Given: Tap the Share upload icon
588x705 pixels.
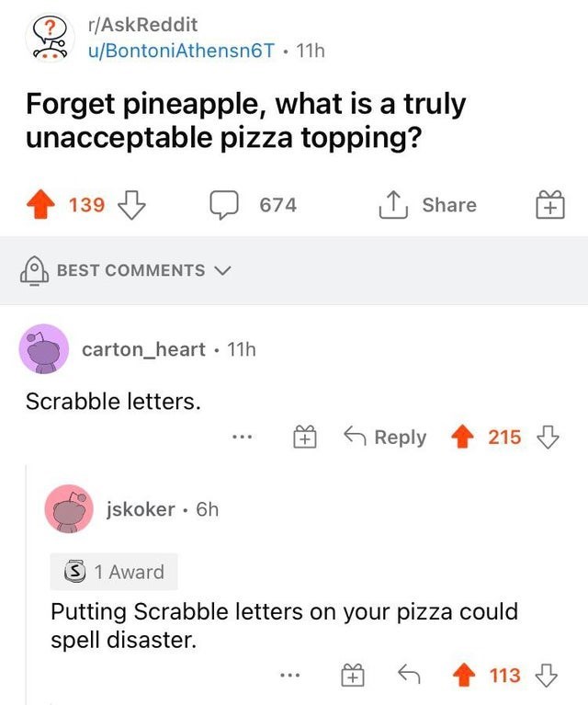Looking at the screenshot, I should (x=393, y=205).
